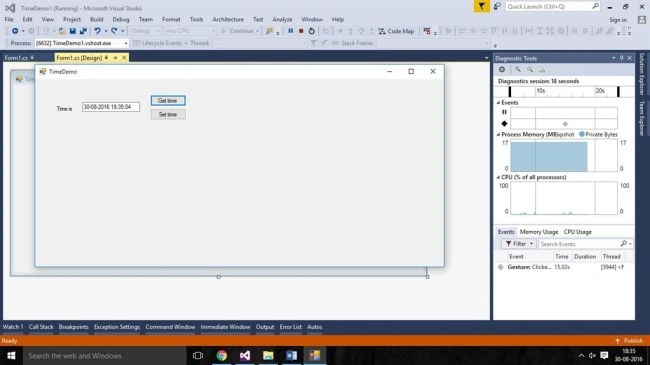The image size is (650, 365).
Task: Collapse the CPU graph section
Action: click(498, 177)
